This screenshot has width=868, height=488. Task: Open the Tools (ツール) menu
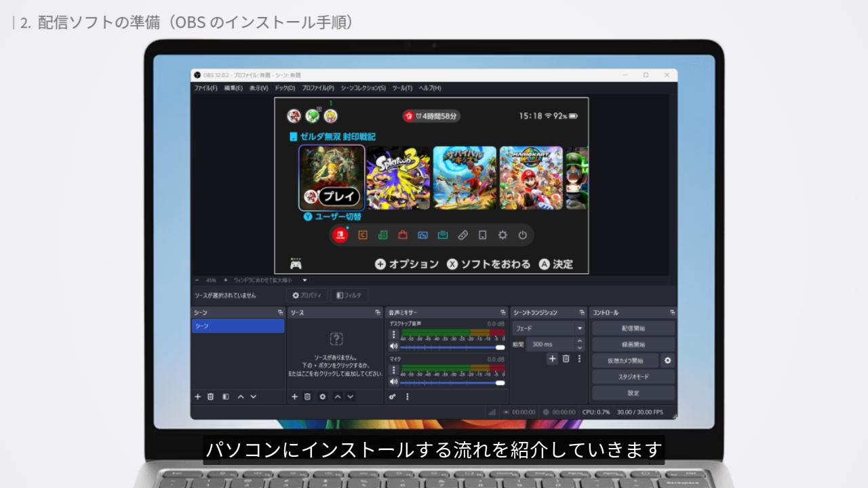[402, 88]
